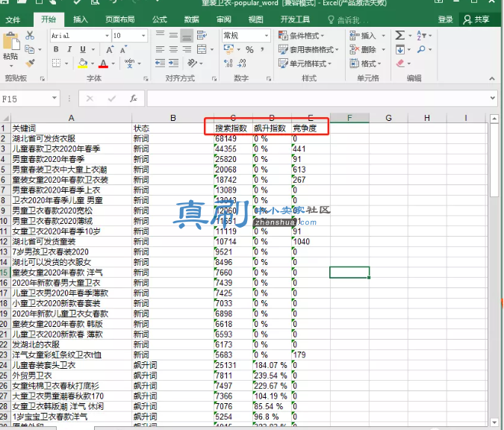Viewport: 504px width, 430px height.
Task: Expand the formula bar chevron
Action: pyautogui.click(x=493, y=98)
